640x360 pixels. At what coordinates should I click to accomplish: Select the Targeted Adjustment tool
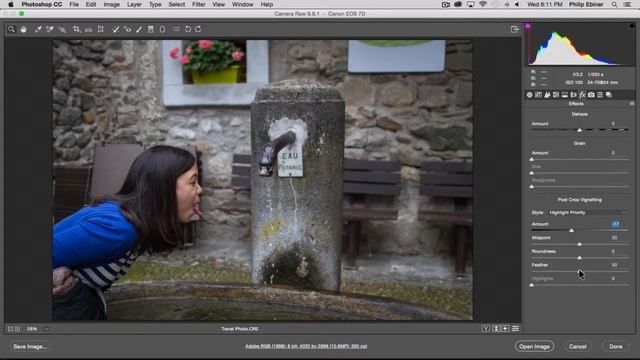click(62, 29)
